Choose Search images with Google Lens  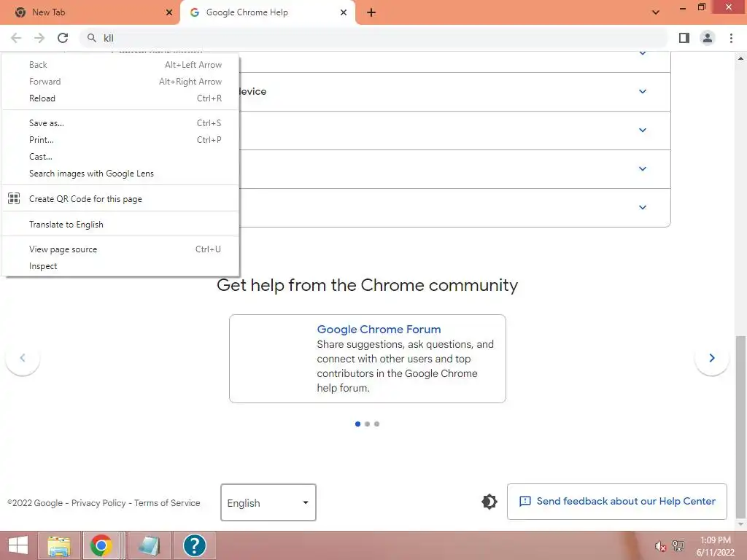(x=120, y=174)
